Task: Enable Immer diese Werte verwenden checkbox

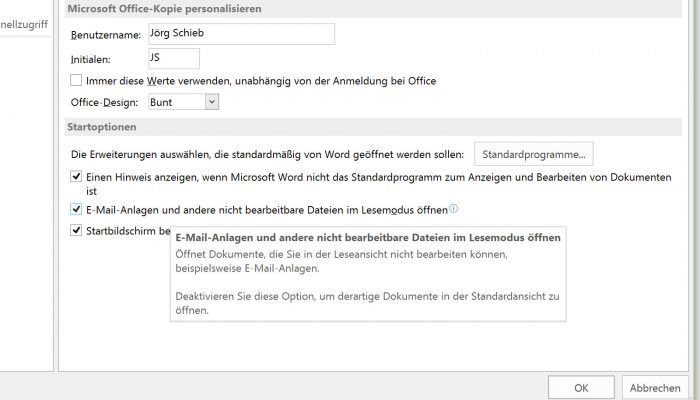Action: point(76,80)
